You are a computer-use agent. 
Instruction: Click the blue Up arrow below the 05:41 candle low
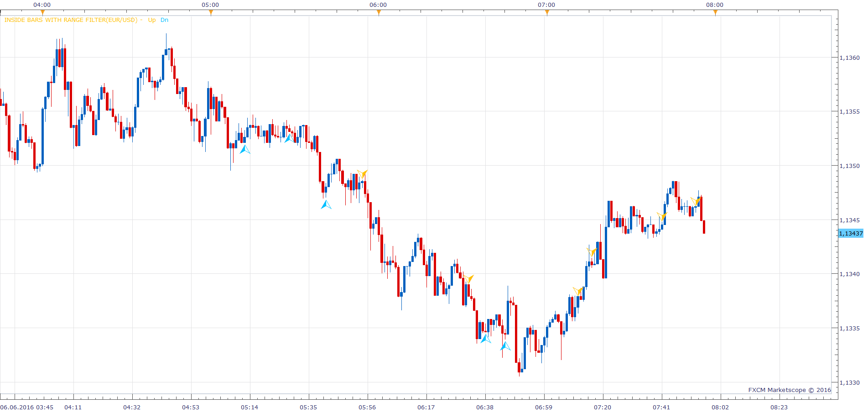point(326,204)
